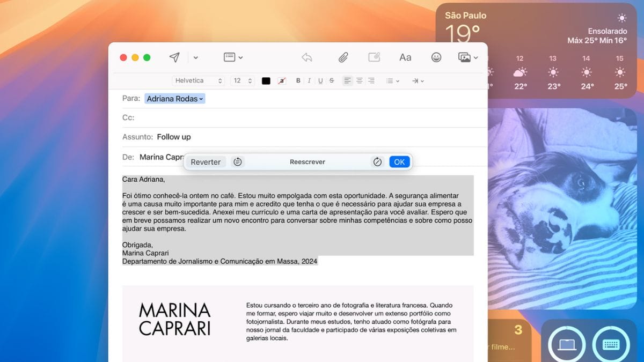
Task: Open the emoji picker smiley icon
Action: pos(436,57)
